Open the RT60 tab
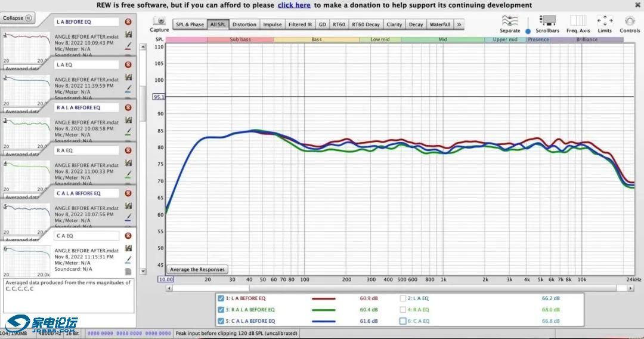The width and height of the screenshot is (644, 339). (x=339, y=24)
